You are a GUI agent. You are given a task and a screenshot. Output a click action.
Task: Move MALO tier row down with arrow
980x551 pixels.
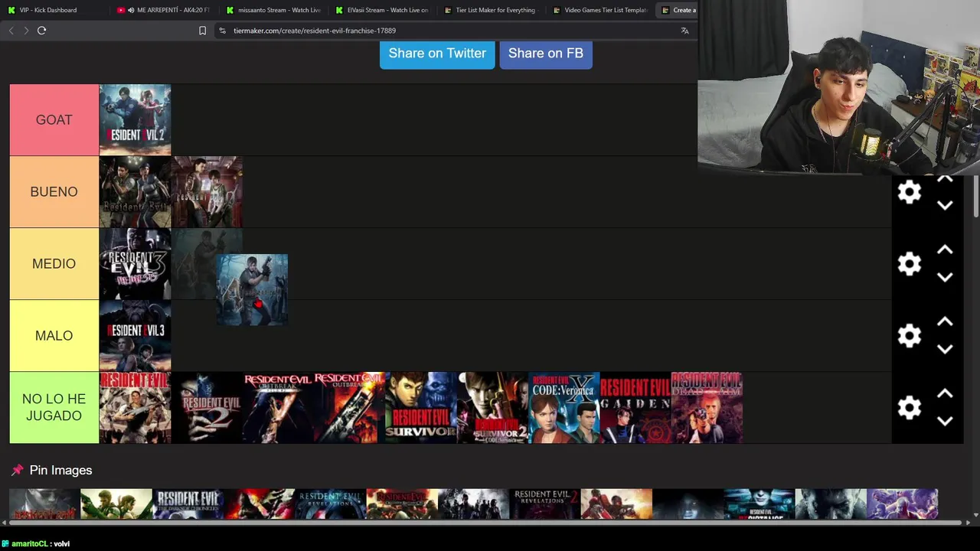[945, 349]
